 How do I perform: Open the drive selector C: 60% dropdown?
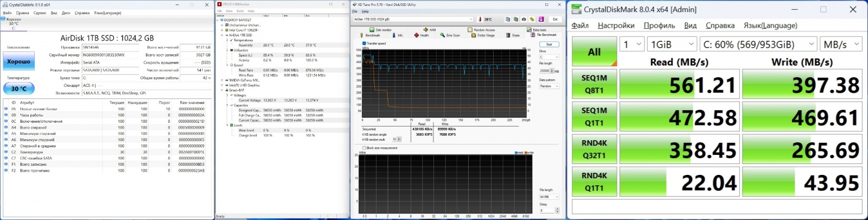(758, 45)
